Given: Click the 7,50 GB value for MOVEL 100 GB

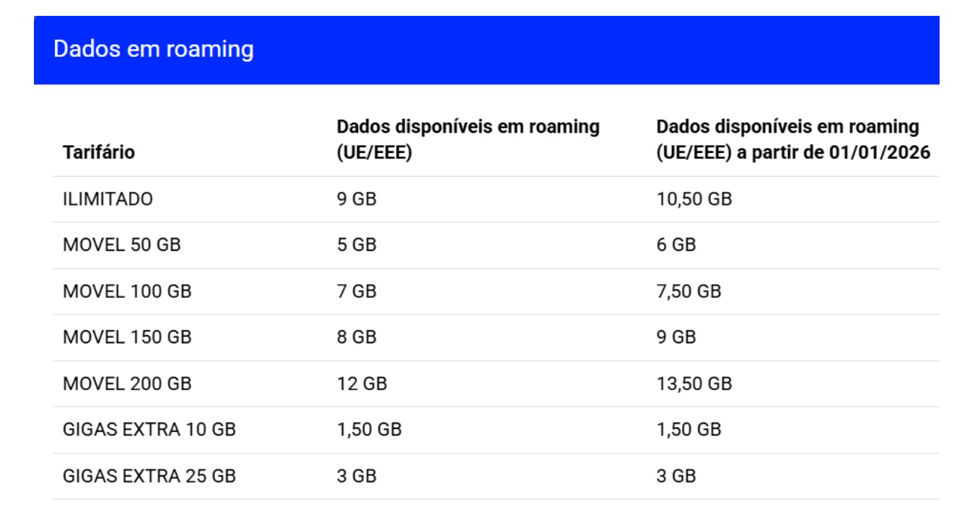Looking at the screenshot, I should [x=688, y=291].
